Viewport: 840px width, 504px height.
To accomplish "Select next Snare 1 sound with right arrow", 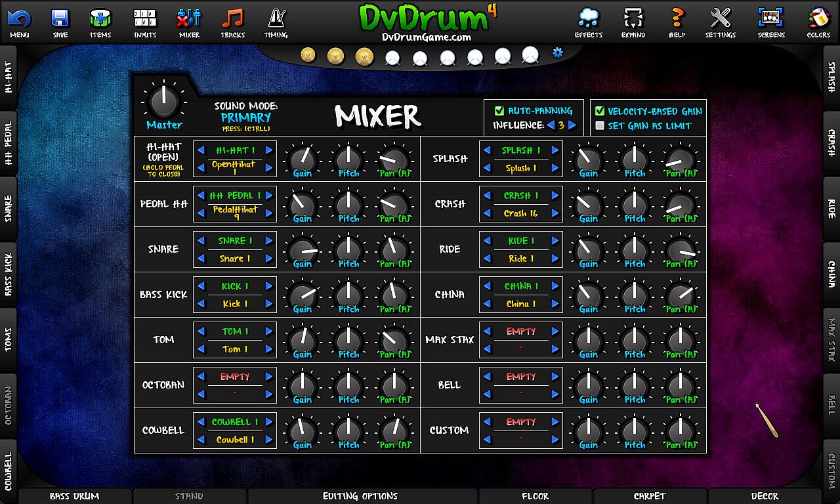I will (268, 259).
